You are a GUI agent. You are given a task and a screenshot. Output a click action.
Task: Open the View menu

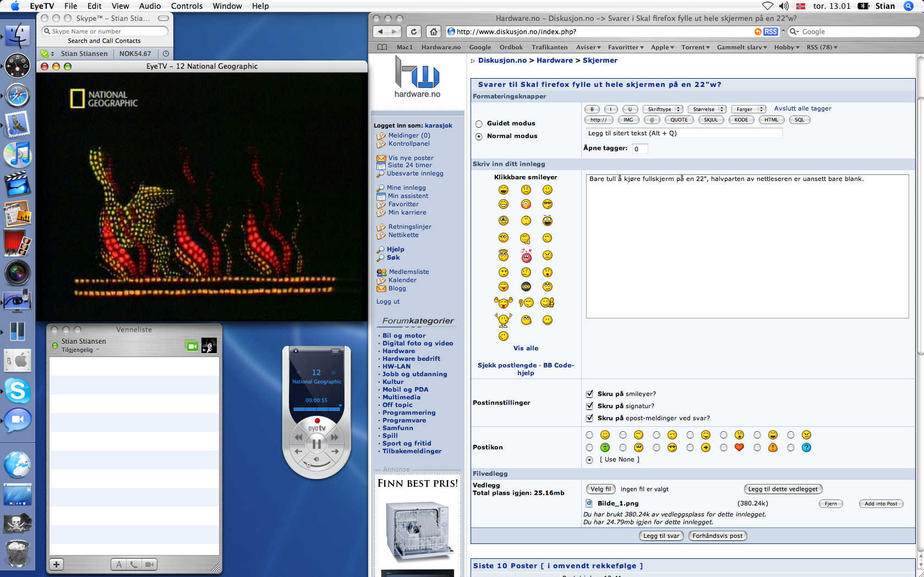pyautogui.click(x=120, y=6)
